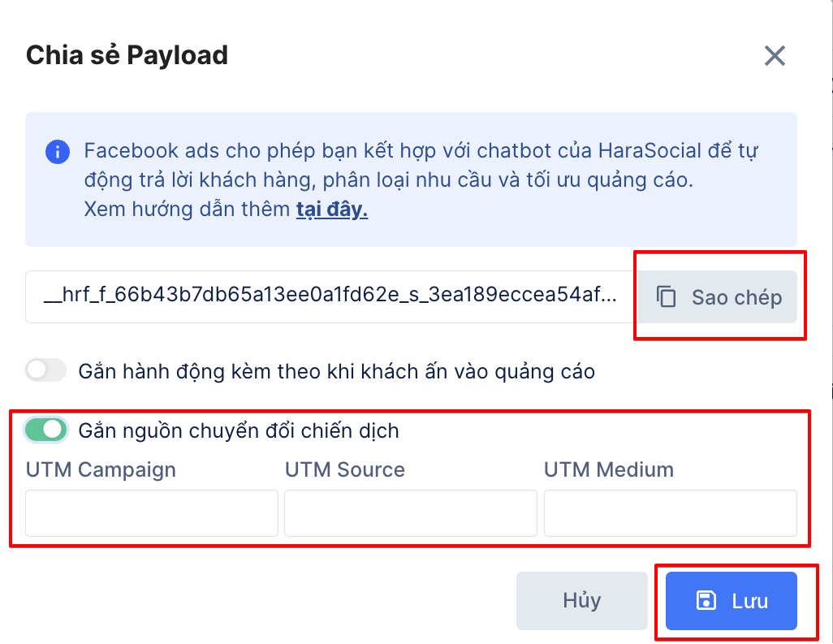
Task: Click the 'Gắn hành động kèm theo' label text
Action: click(336, 372)
